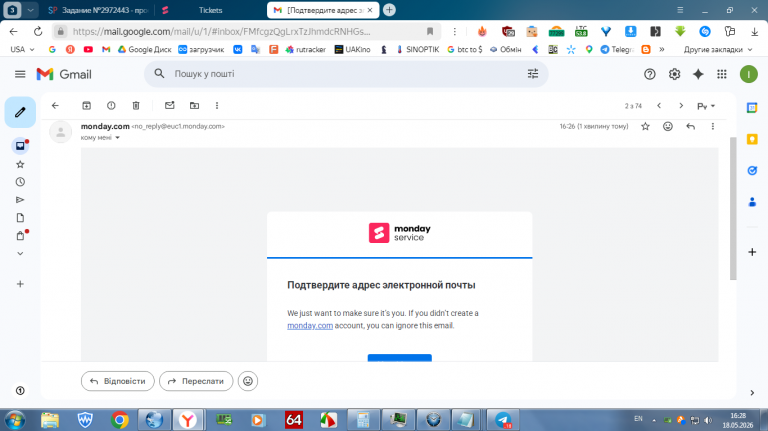The width and height of the screenshot is (768, 431).
Task: Open monday.com link in email body
Action: coord(310,326)
